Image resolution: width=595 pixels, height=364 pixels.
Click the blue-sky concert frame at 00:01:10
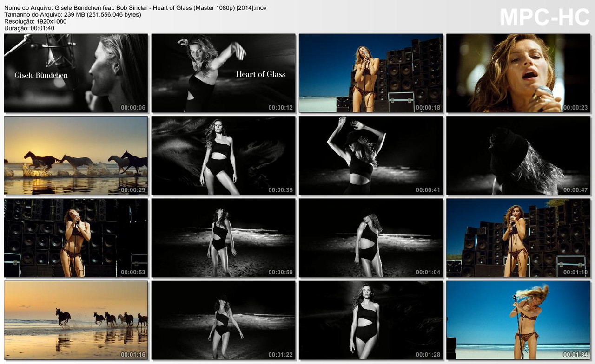coord(519,238)
